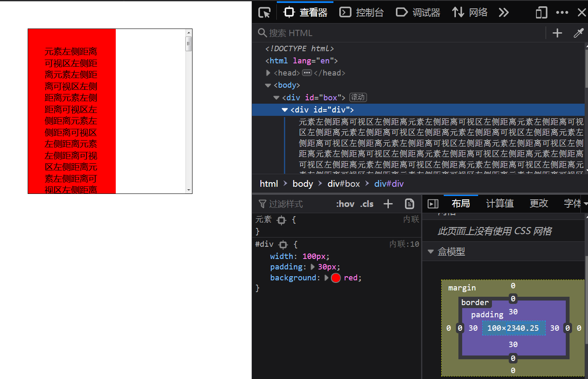Open the 字体 fonts tab

click(572, 204)
